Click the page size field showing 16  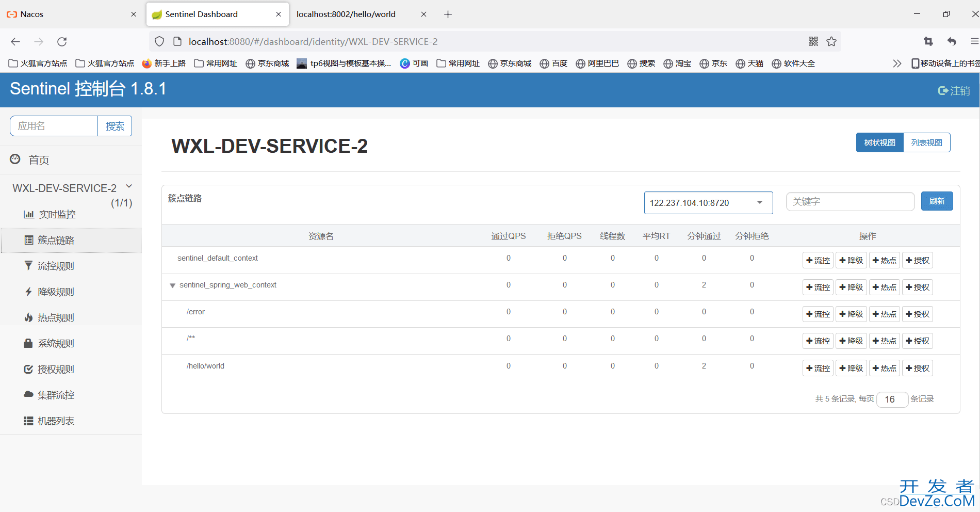tap(892, 399)
